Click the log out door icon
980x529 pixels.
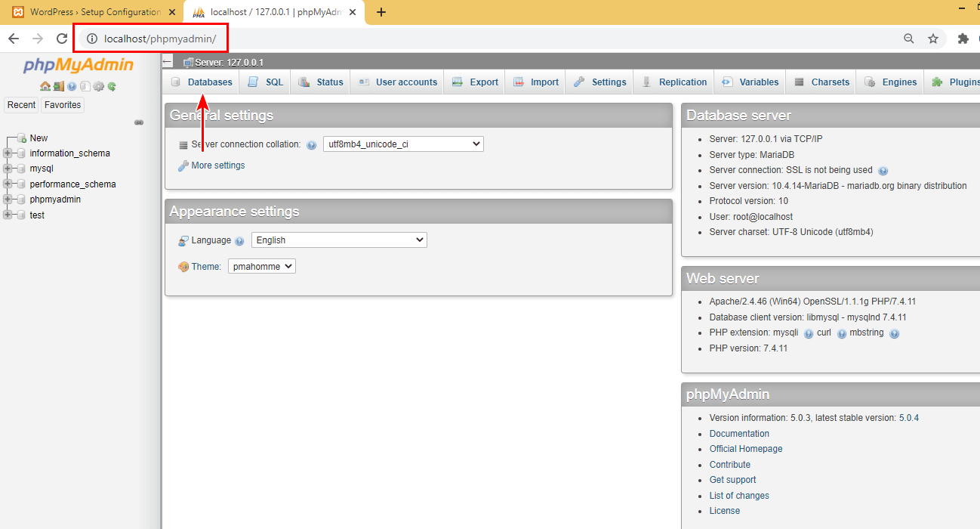[59, 86]
